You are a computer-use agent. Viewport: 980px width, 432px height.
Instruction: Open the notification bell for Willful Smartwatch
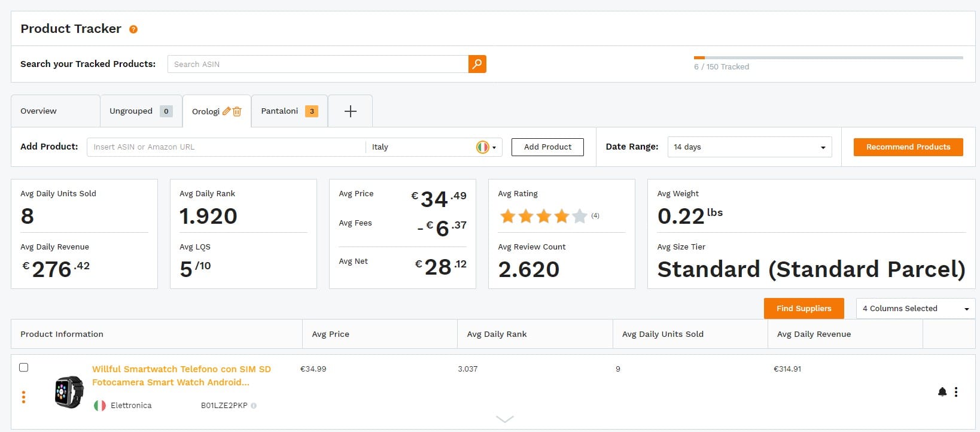pos(942,392)
